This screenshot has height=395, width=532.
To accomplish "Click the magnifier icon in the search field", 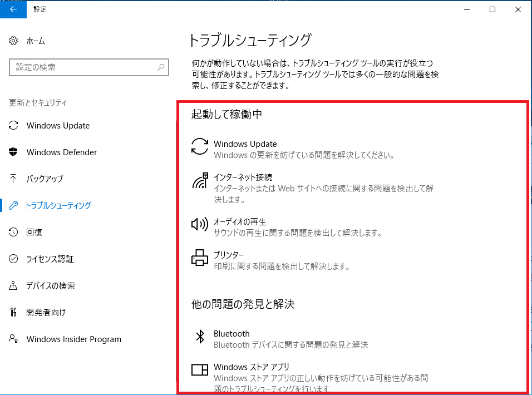I will 162,67.
